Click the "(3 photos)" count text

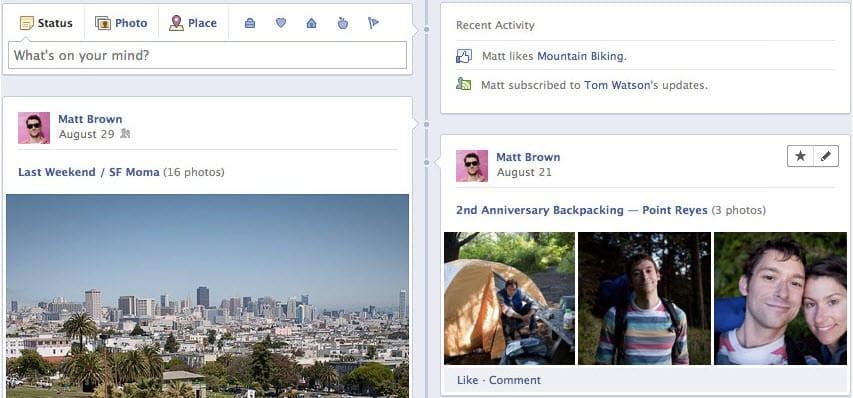tap(738, 210)
